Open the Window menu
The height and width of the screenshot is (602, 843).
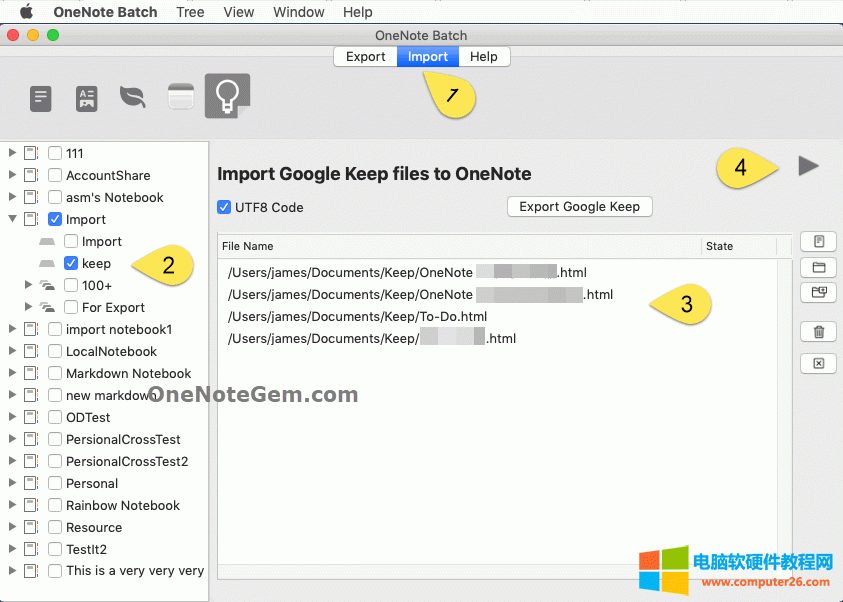click(298, 12)
